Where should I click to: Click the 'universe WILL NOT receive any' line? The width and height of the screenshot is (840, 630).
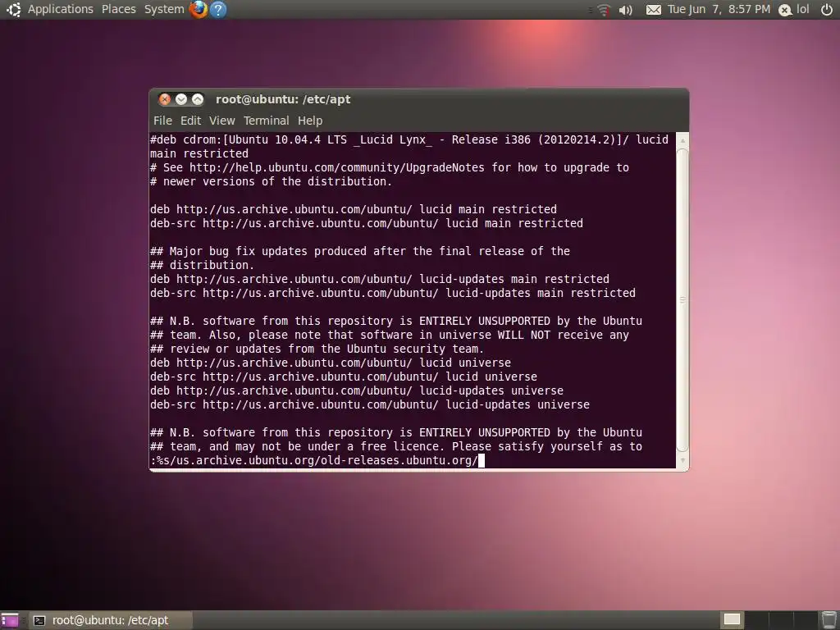pyautogui.click(x=390, y=335)
